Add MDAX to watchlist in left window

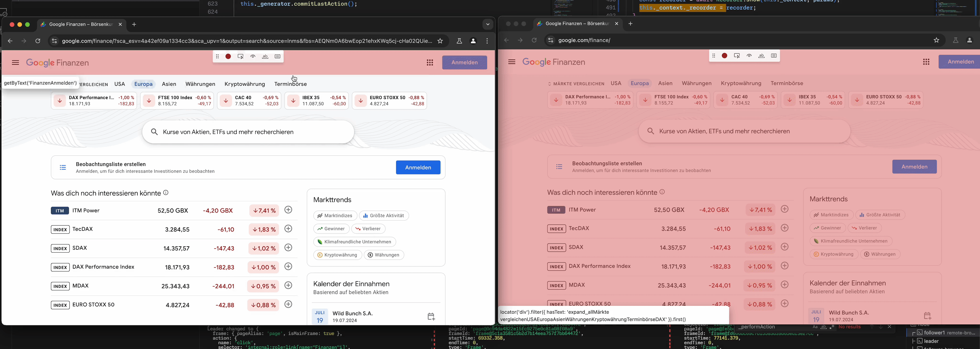click(288, 285)
